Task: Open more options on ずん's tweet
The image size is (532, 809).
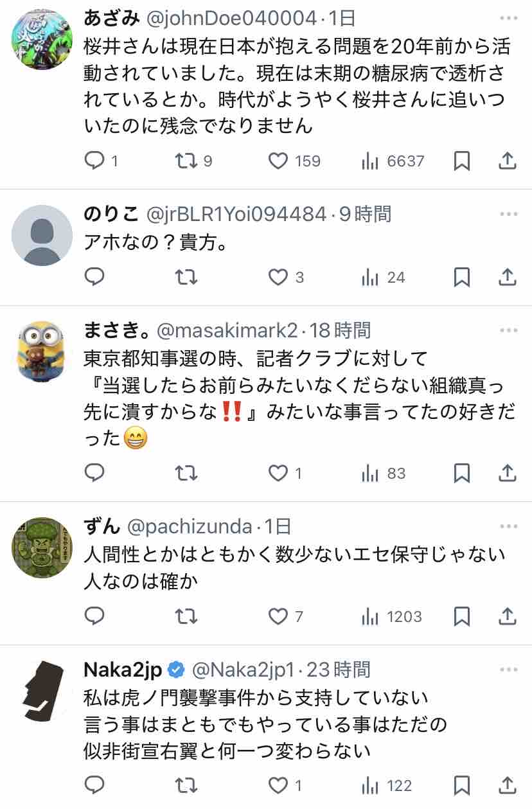Action: 508,526
